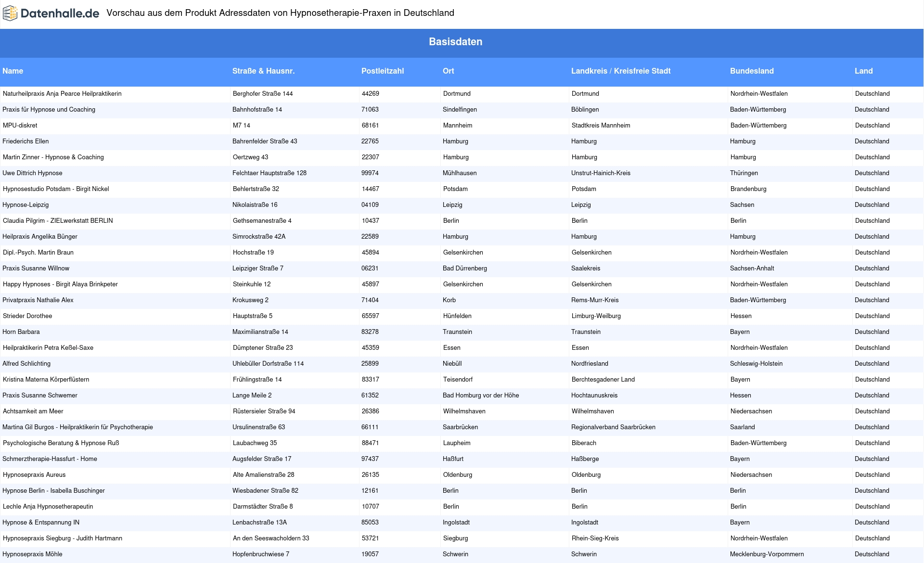Click Dipl.-Psych. Martin Braun

(38, 253)
